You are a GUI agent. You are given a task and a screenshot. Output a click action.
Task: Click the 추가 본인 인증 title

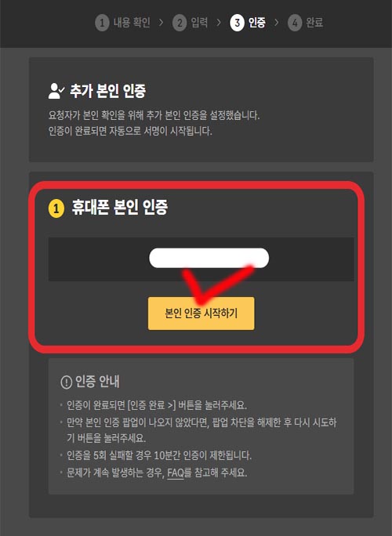coord(107,91)
